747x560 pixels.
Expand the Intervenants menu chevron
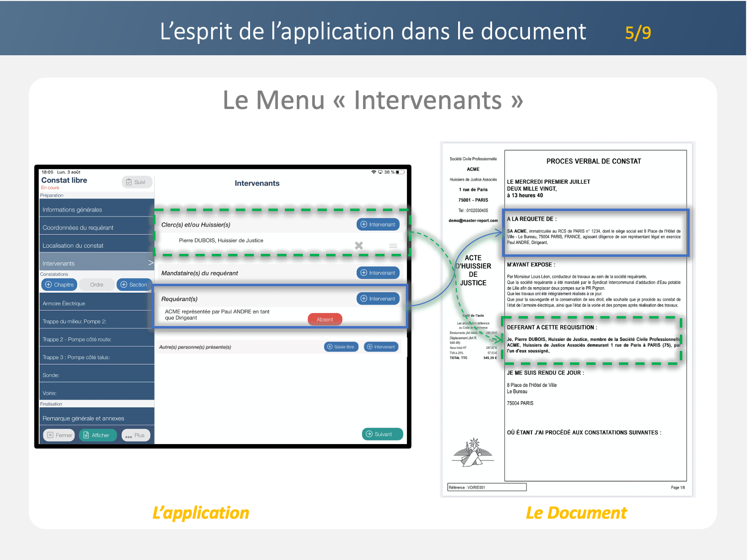point(150,263)
